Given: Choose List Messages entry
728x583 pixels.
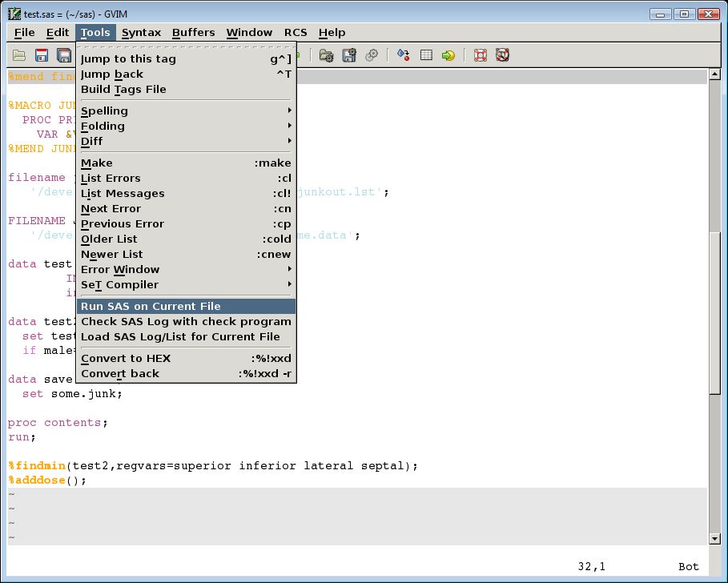Looking at the screenshot, I should coord(186,194).
